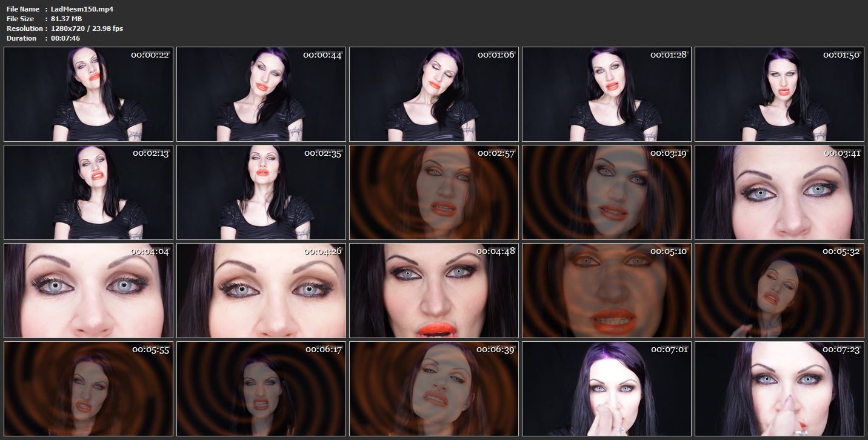Select the thumbnail at 00:02:35
Viewport: 868px width, 440px height.
point(261,192)
